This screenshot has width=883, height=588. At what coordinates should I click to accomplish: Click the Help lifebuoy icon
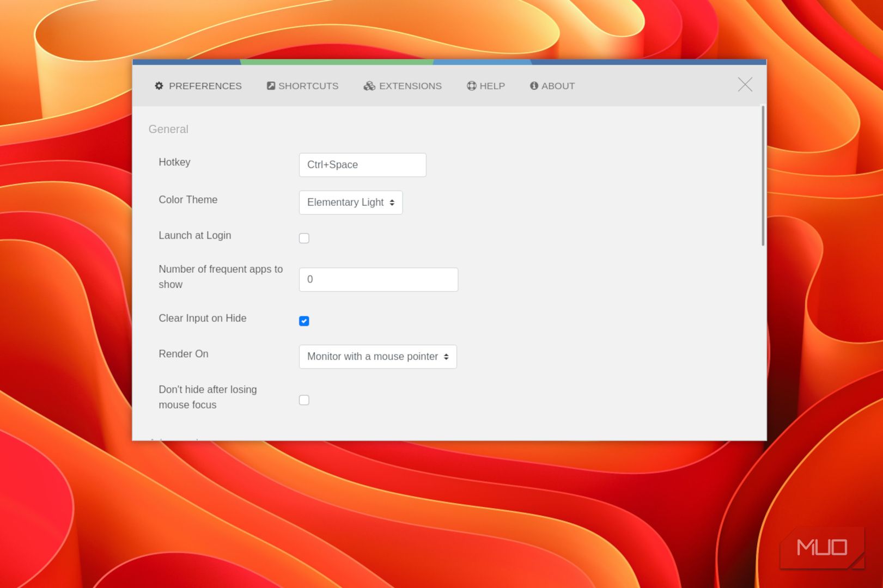[472, 86]
